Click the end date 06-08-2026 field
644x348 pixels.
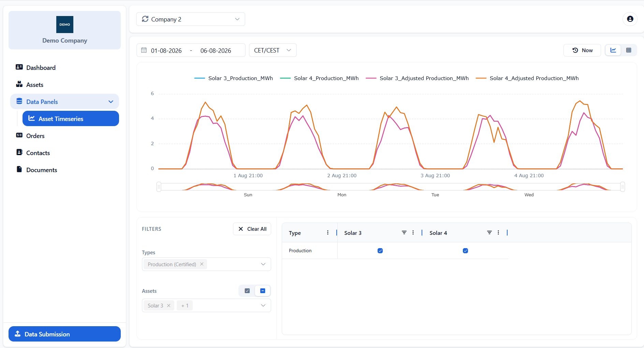pyautogui.click(x=216, y=50)
